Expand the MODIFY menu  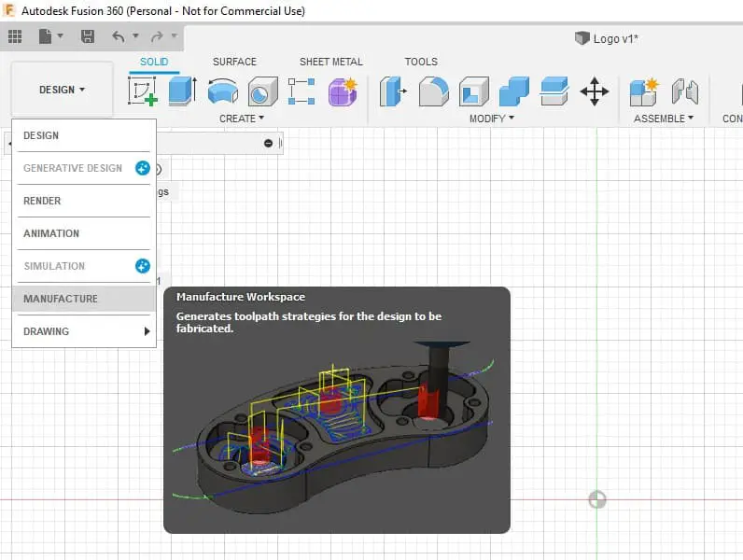click(492, 119)
